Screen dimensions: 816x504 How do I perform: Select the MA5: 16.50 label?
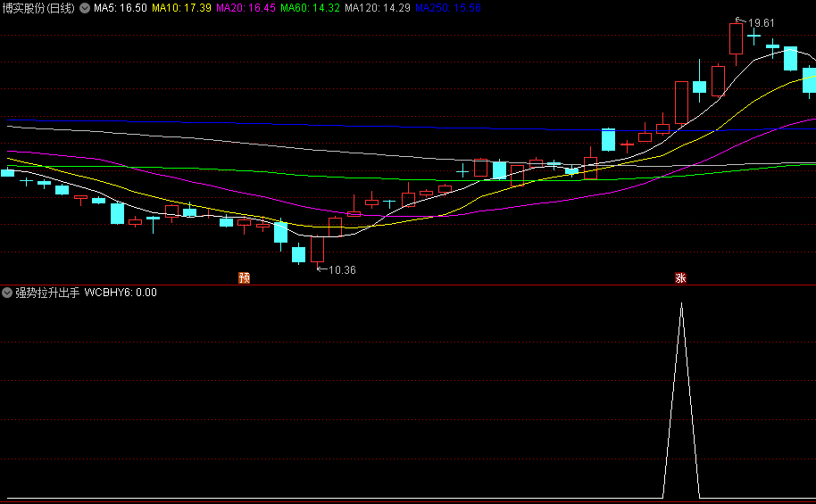pos(121,8)
